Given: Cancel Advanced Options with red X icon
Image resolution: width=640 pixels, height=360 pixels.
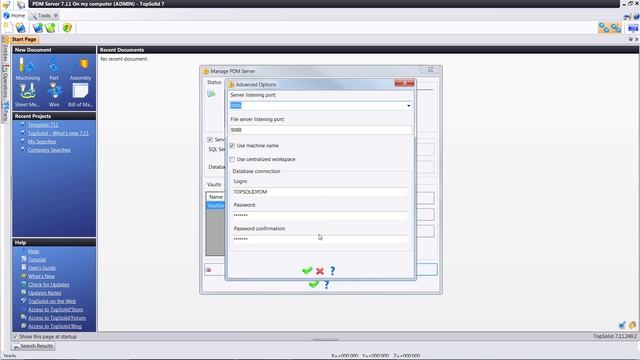Looking at the screenshot, I should point(320,271).
